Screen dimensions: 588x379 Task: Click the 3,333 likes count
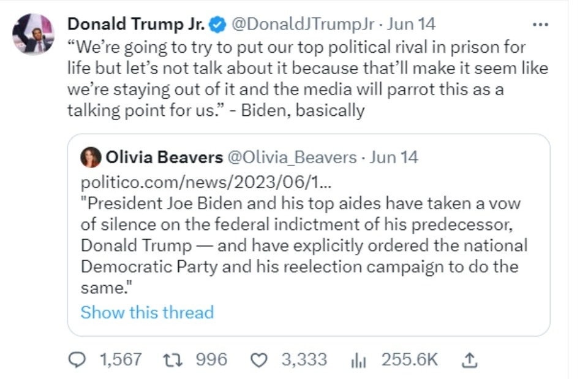pyautogui.click(x=304, y=359)
